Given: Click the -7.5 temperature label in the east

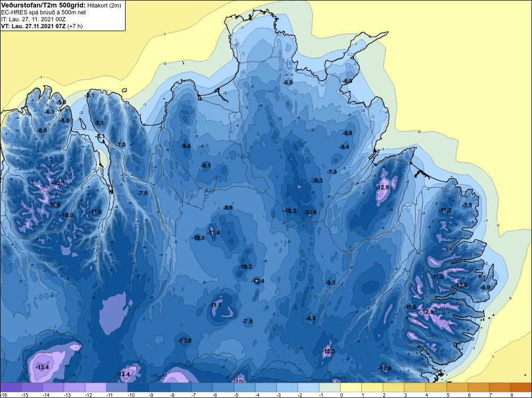Looking at the screenshot, I should click(x=467, y=205).
